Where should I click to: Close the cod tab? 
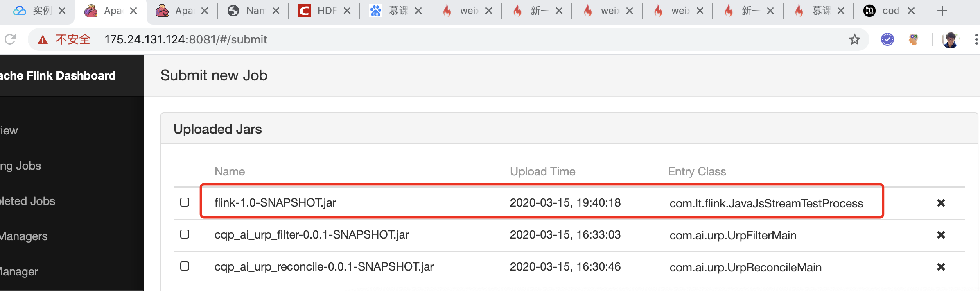pos(911,11)
